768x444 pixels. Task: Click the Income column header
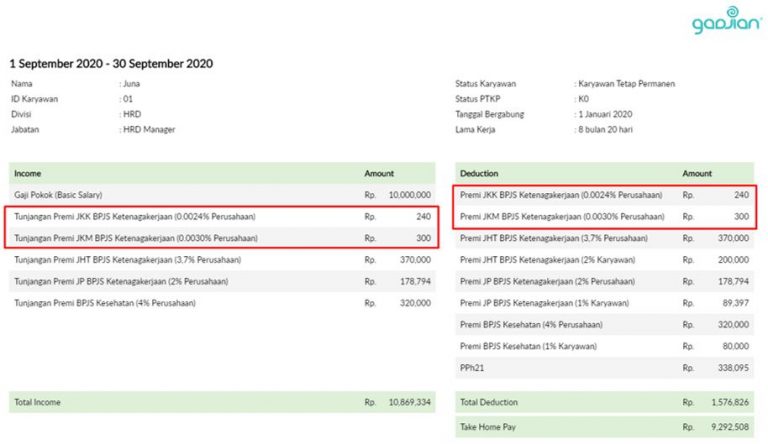[29, 173]
